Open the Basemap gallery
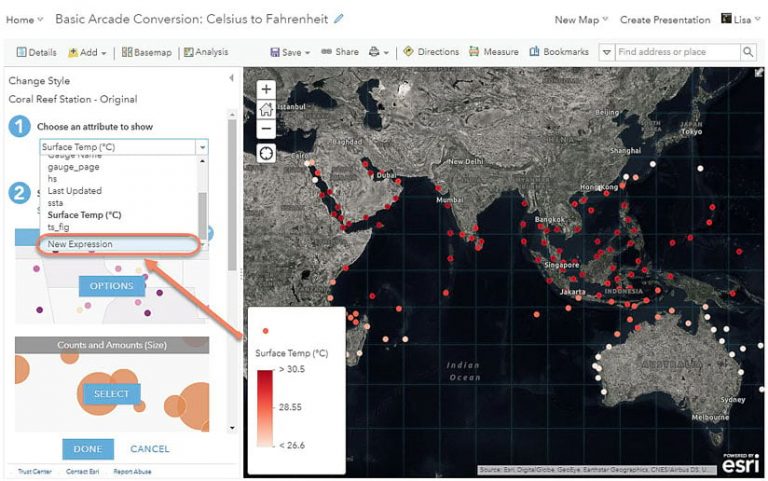Image resolution: width=768 pixels, height=481 pixels. point(146,52)
